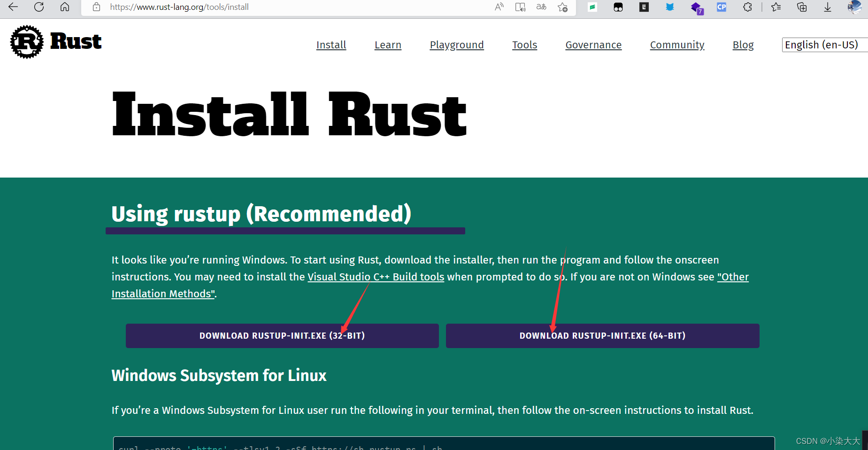This screenshot has height=450, width=868.
Task: Go back to the previous page
Action: pos(13,7)
